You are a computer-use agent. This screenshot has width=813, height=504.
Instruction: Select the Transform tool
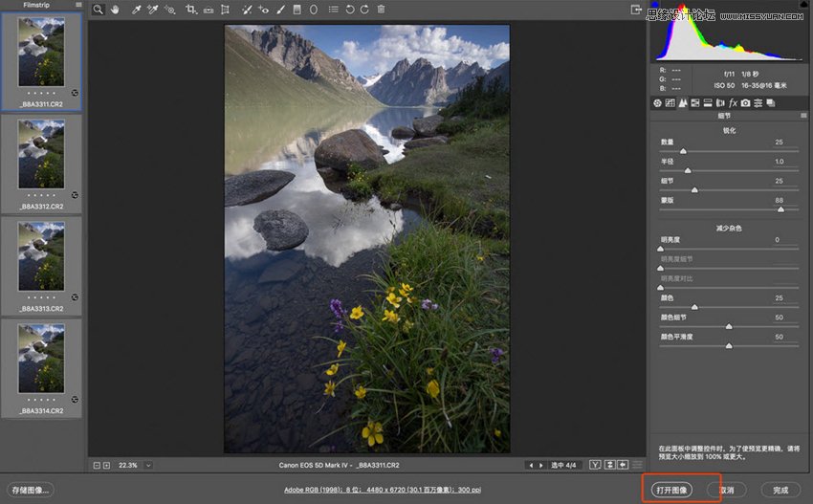click(225, 10)
